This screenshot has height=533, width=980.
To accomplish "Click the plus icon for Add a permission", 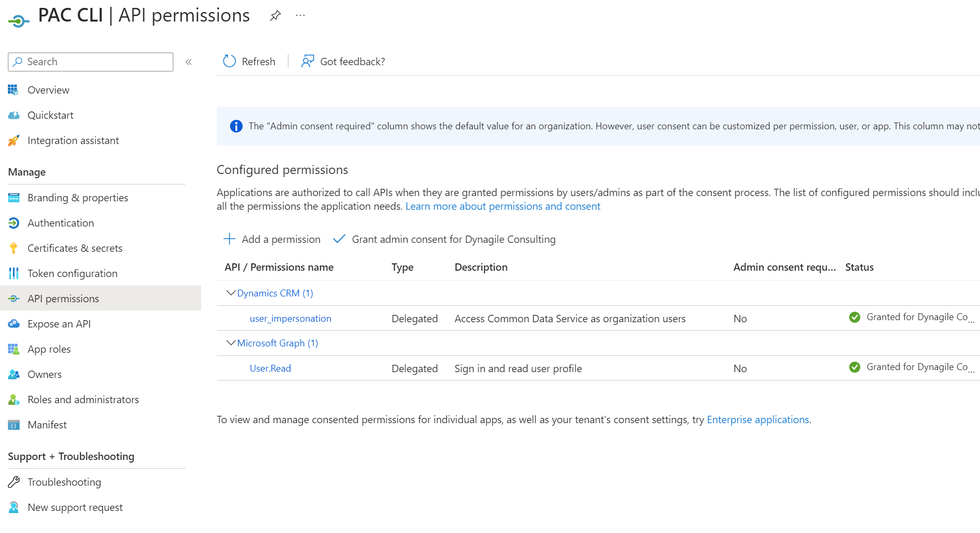I will coord(230,239).
